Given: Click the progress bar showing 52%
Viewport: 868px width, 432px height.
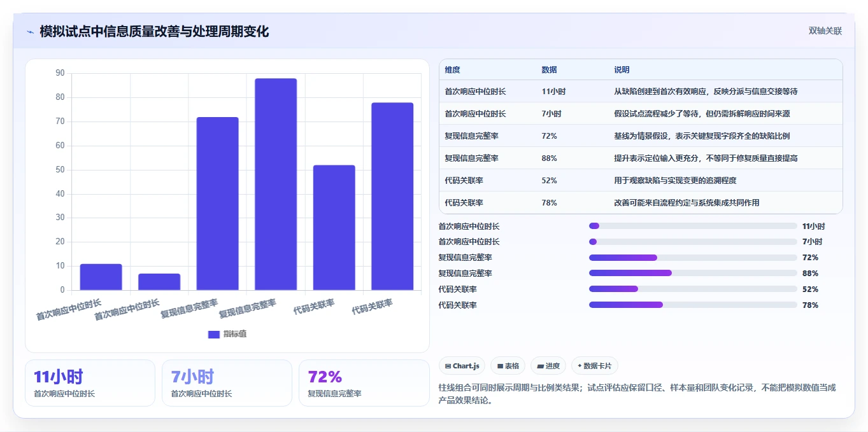Looking at the screenshot, I should 693,289.
